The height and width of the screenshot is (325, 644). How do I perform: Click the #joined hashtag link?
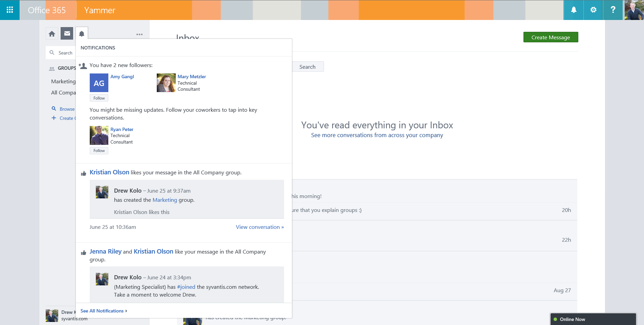[186, 287]
